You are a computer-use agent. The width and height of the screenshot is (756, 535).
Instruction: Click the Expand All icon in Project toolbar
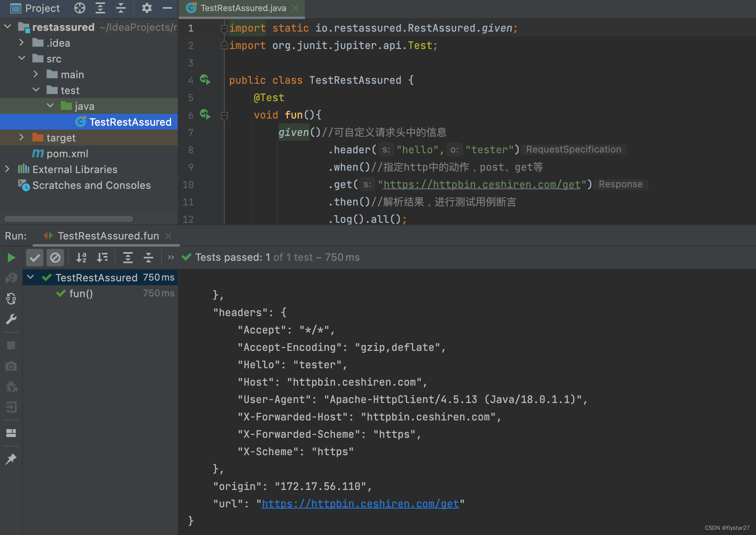coord(100,8)
